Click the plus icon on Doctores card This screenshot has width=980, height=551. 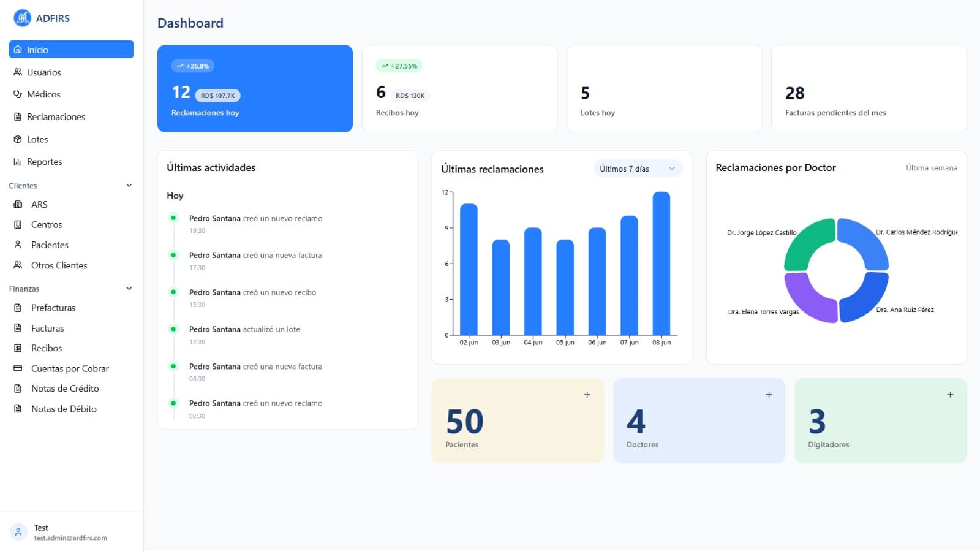tap(769, 395)
